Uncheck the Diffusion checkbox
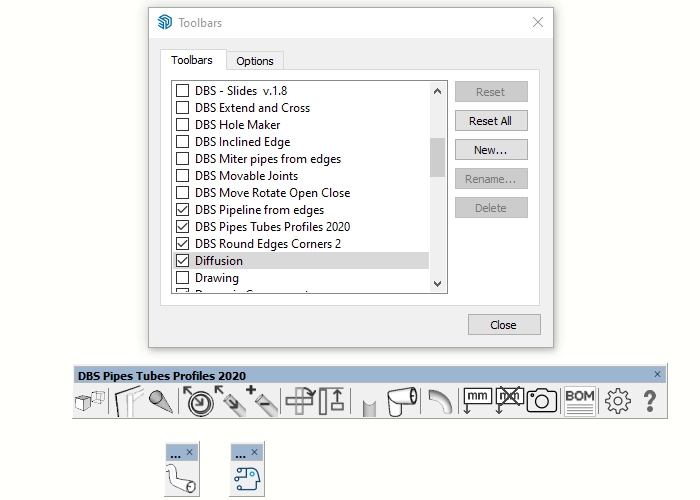The width and height of the screenshot is (700, 500). 182,260
